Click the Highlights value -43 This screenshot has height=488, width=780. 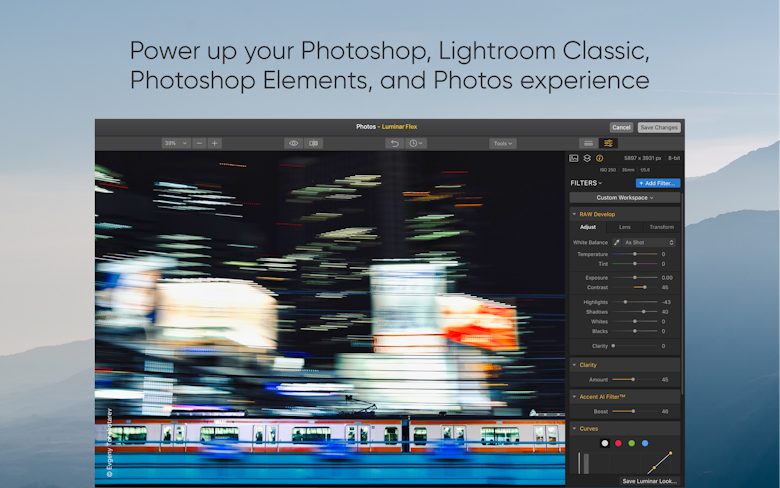click(x=666, y=302)
